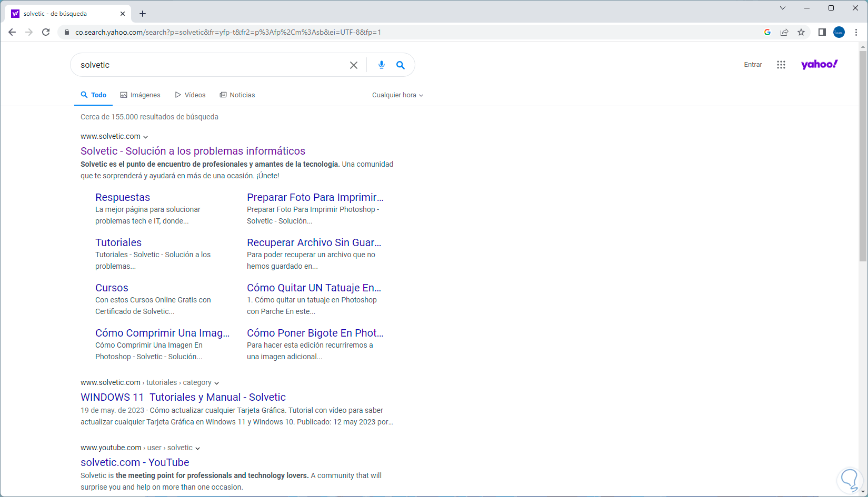Open Solvetic - Solución a los problemas informáticos
The height and width of the screenshot is (497, 868).
pyautogui.click(x=193, y=151)
